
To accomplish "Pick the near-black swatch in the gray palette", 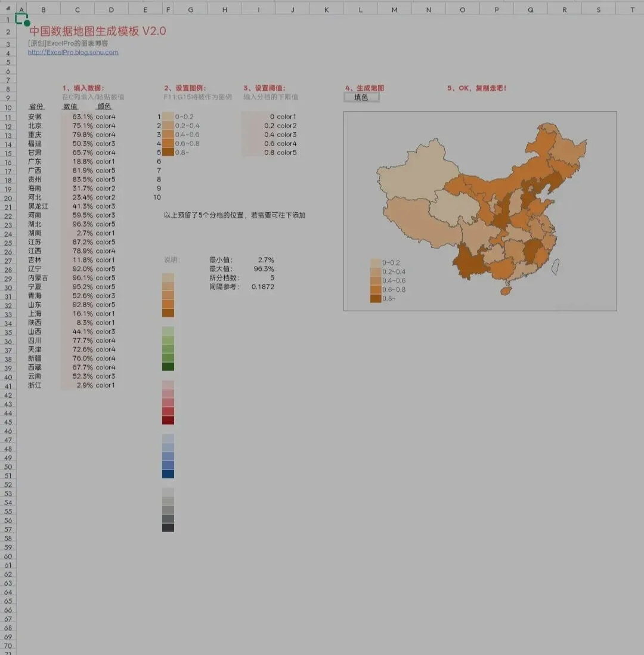I will pyautogui.click(x=168, y=527).
